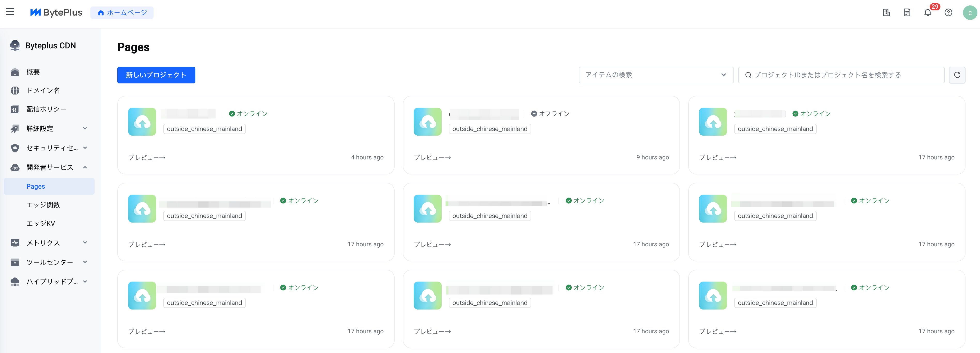
Task: Click the cloud upload icon of offline project
Action: 427,121
